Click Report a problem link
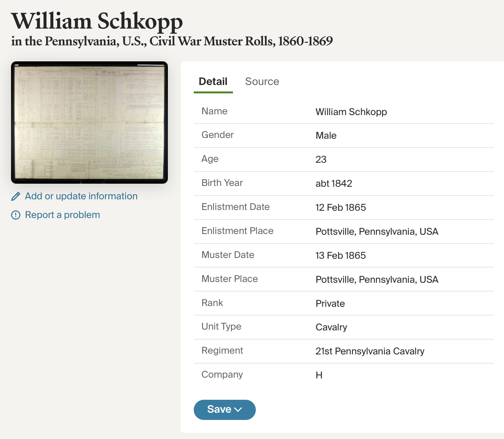The height and width of the screenshot is (439, 504). tap(62, 215)
